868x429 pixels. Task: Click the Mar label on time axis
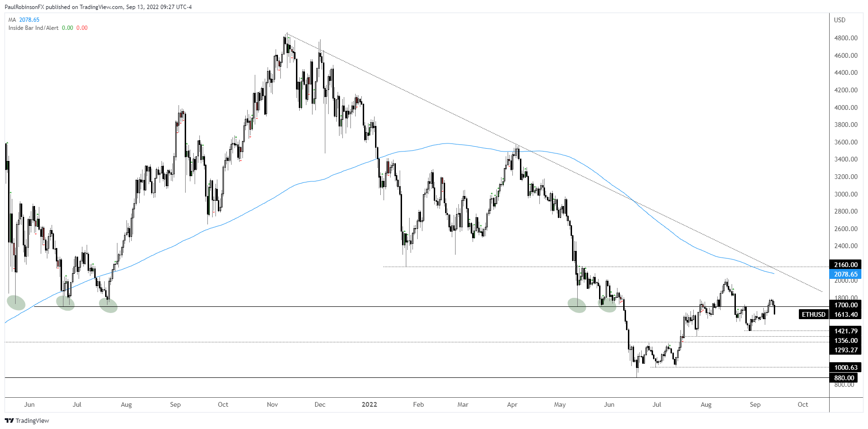(x=463, y=404)
